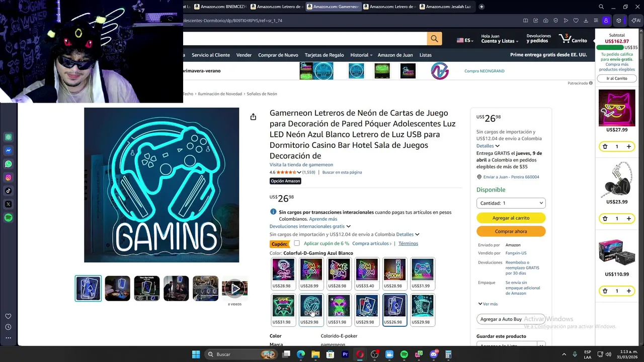Open Comprar de Nuevo nav item
Image resolution: width=644 pixels, height=362 pixels.
coord(278,55)
